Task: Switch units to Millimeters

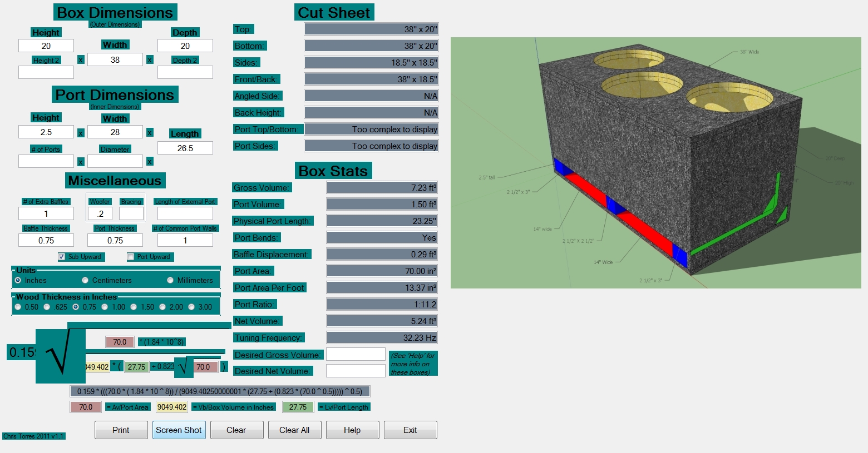Action: click(x=170, y=280)
